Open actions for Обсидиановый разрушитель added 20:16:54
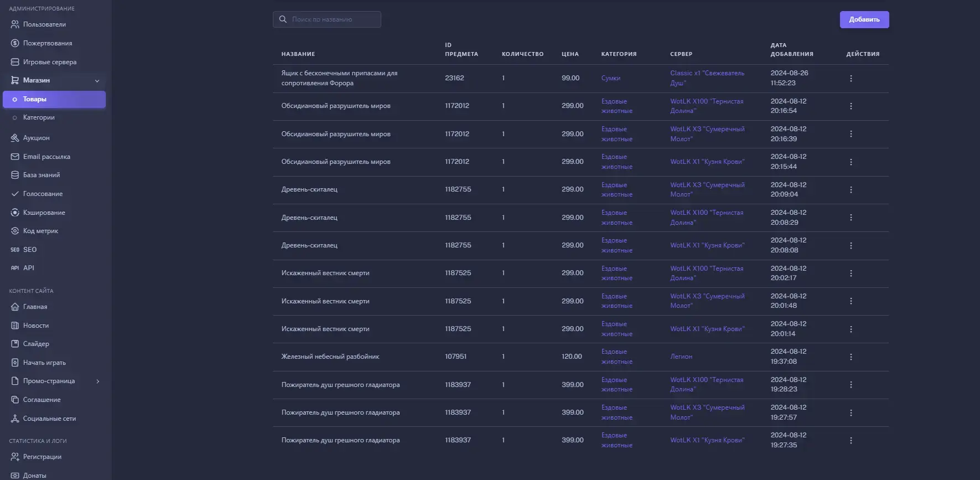The image size is (980, 480). [x=851, y=106]
